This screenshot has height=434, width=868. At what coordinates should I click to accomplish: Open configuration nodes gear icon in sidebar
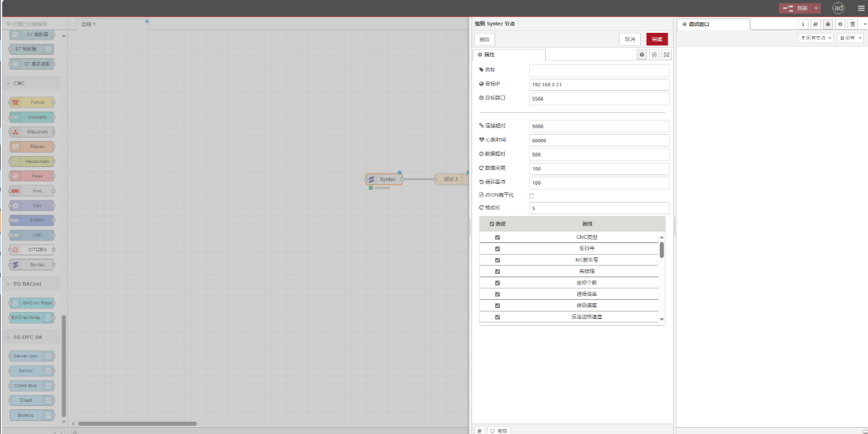(840, 24)
